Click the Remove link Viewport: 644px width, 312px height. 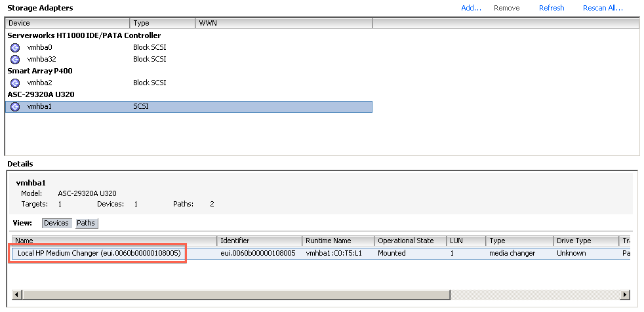click(506, 9)
